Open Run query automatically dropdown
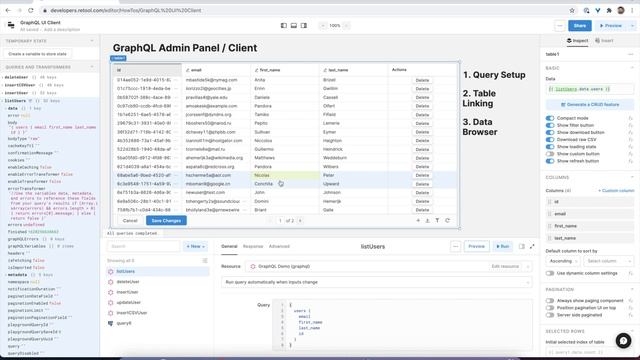640x360 pixels. coord(377,282)
